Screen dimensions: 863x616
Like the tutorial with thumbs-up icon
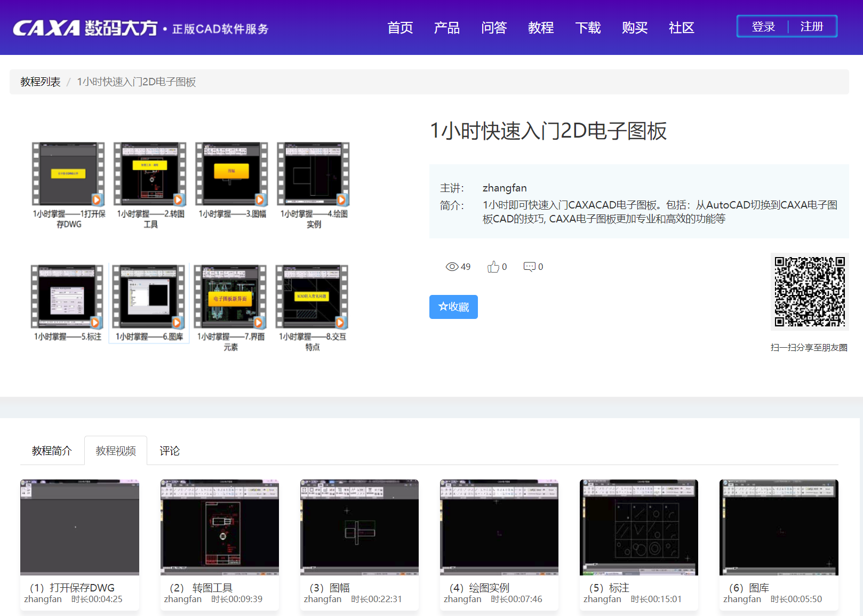[x=493, y=267]
